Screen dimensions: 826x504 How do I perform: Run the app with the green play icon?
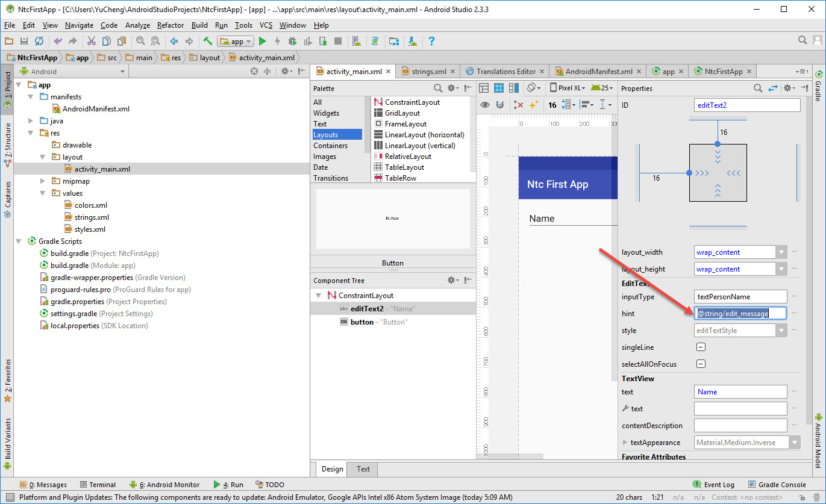click(262, 42)
